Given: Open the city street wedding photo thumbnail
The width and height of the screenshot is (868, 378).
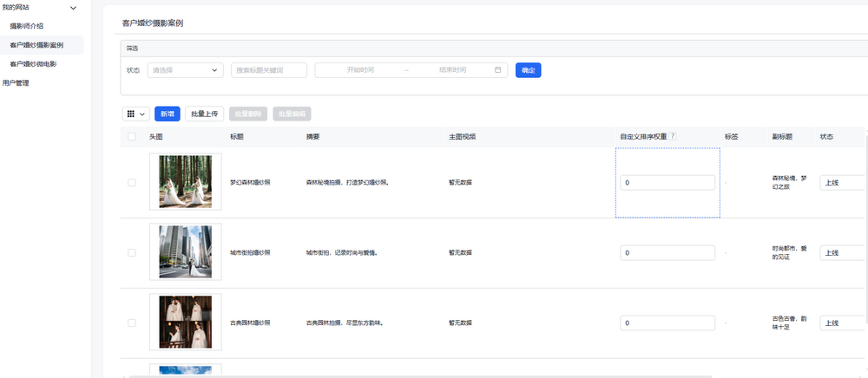Looking at the screenshot, I should pos(186,251).
